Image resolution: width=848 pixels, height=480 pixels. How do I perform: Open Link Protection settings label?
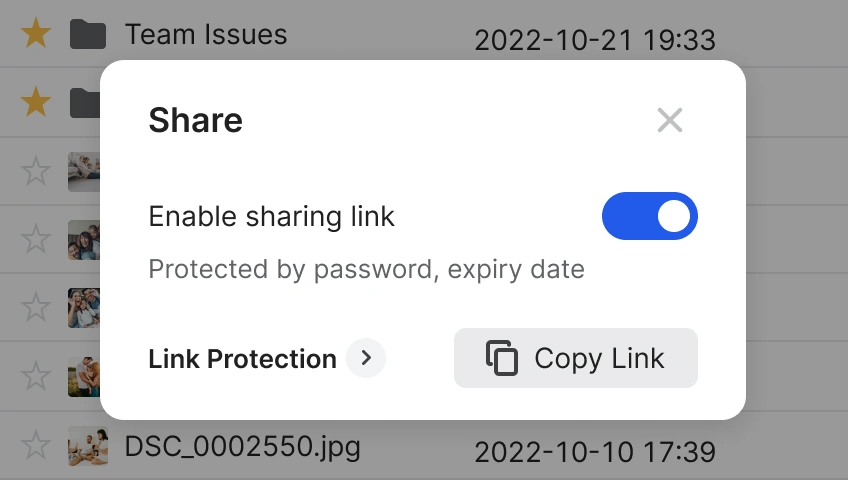click(242, 359)
